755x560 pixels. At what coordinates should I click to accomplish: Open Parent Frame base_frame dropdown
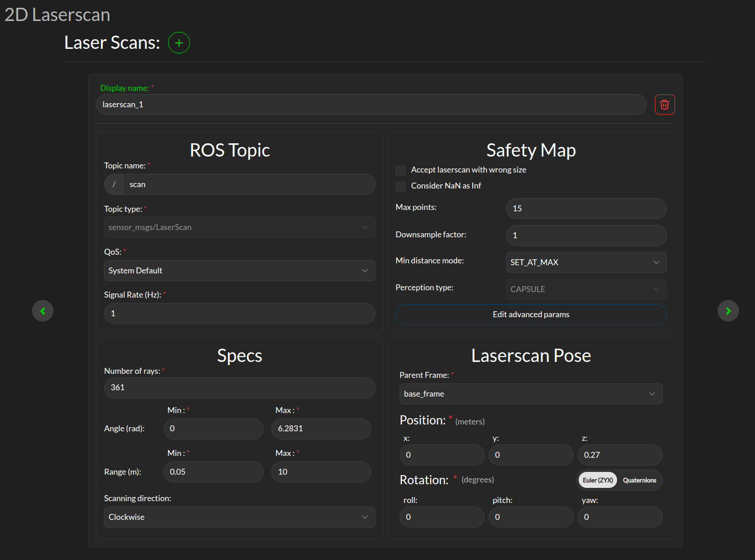click(x=531, y=394)
